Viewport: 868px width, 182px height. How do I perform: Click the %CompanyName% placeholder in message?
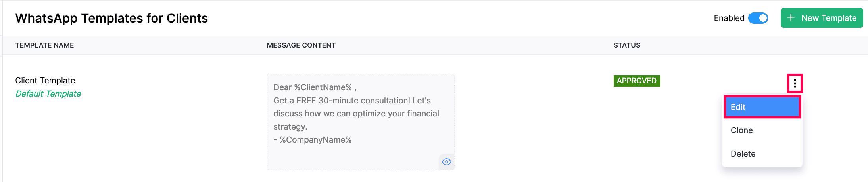tap(315, 140)
